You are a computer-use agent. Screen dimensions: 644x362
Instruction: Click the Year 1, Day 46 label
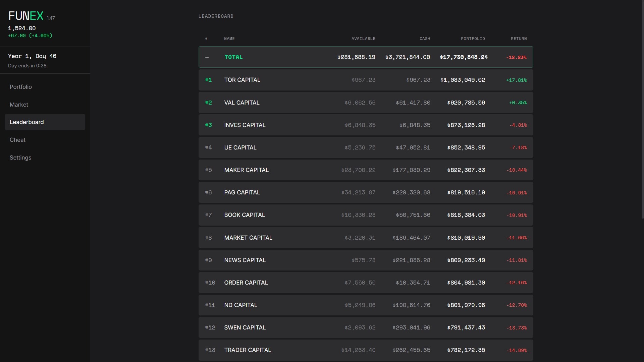(x=32, y=56)
